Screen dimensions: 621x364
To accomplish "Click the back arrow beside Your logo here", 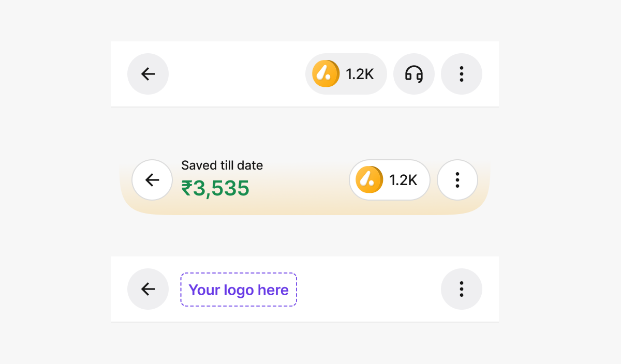I will pos(148,289).
